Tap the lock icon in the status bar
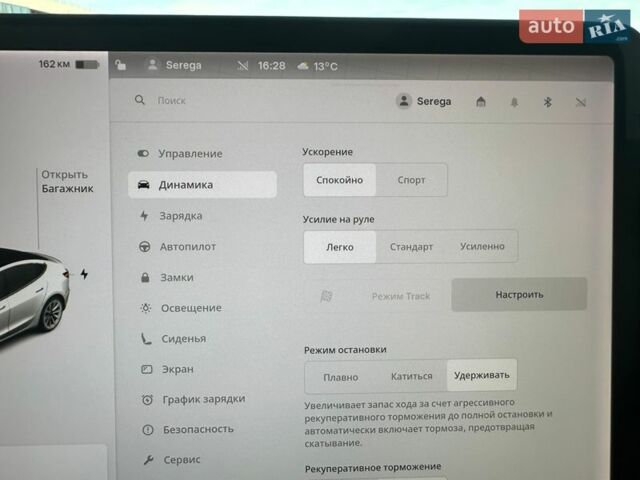The width and height of the screenshot is (640, 480). coord(120,64)
